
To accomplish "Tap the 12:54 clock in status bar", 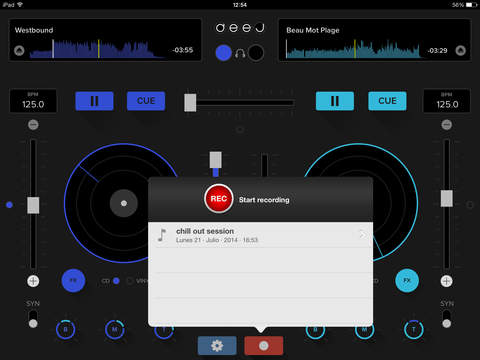I will click(240, 5).
